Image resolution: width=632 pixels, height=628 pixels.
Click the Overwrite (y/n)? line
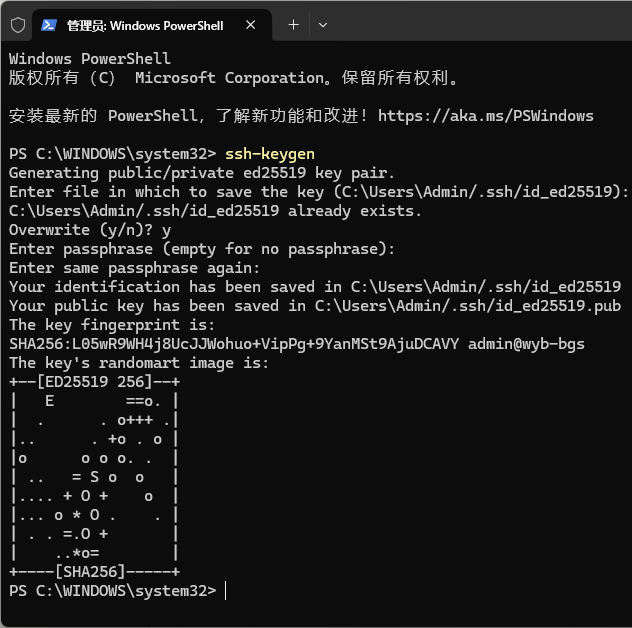coord(90,230)
